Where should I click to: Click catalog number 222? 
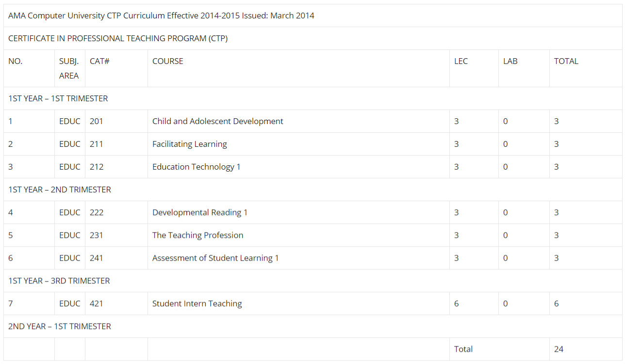click(x=97, y=212)
